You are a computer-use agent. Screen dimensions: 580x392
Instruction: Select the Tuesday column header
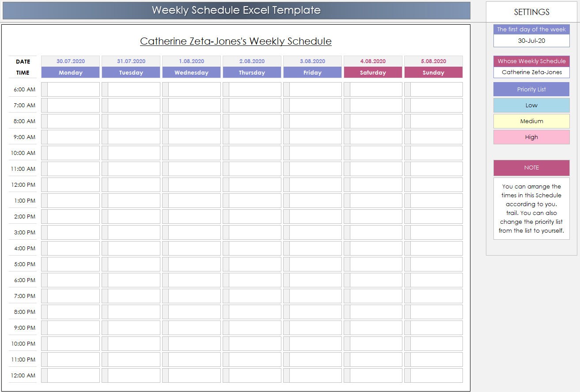(x=131, y=72)
